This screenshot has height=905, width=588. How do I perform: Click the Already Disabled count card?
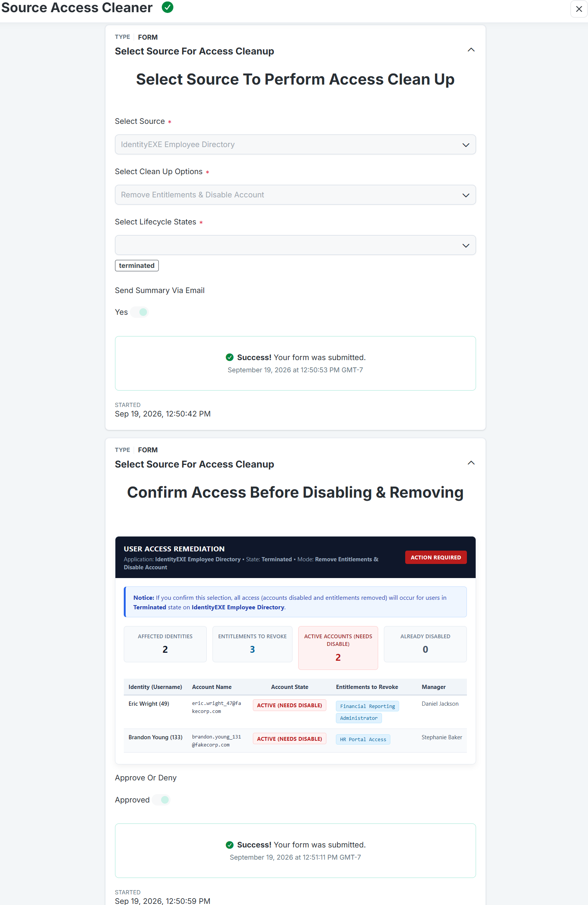[425, 644]
